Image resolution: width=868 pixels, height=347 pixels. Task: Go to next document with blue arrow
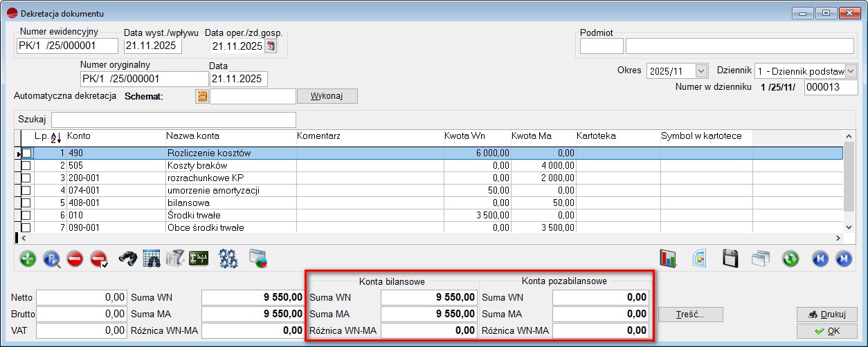click(x=843, y=259)
